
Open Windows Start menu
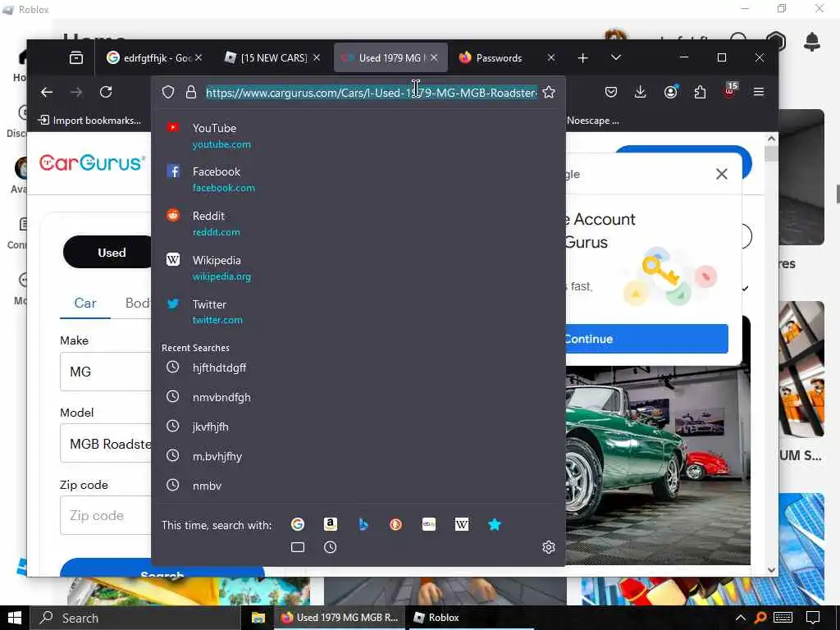[15, 618]
